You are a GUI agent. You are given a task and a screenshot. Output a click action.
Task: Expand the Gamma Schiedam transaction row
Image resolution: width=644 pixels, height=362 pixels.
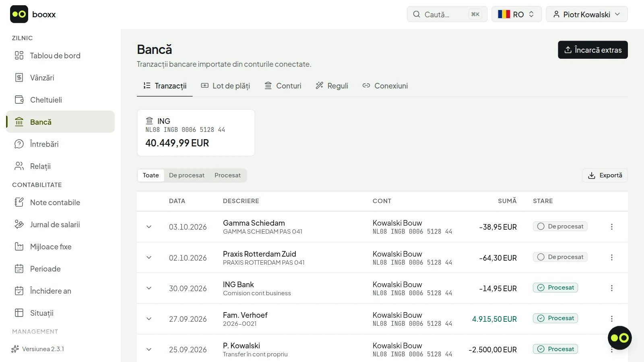click(149, 227)
